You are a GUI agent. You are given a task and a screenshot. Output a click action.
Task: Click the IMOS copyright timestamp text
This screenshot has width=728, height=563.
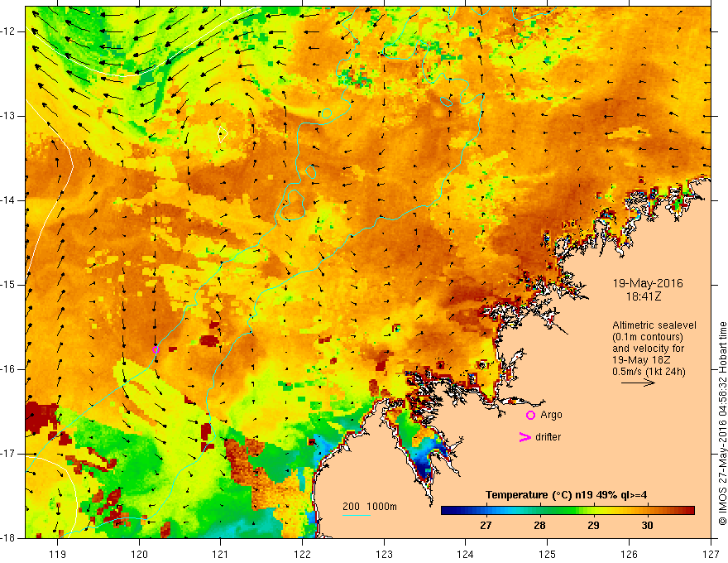(722, 423)
